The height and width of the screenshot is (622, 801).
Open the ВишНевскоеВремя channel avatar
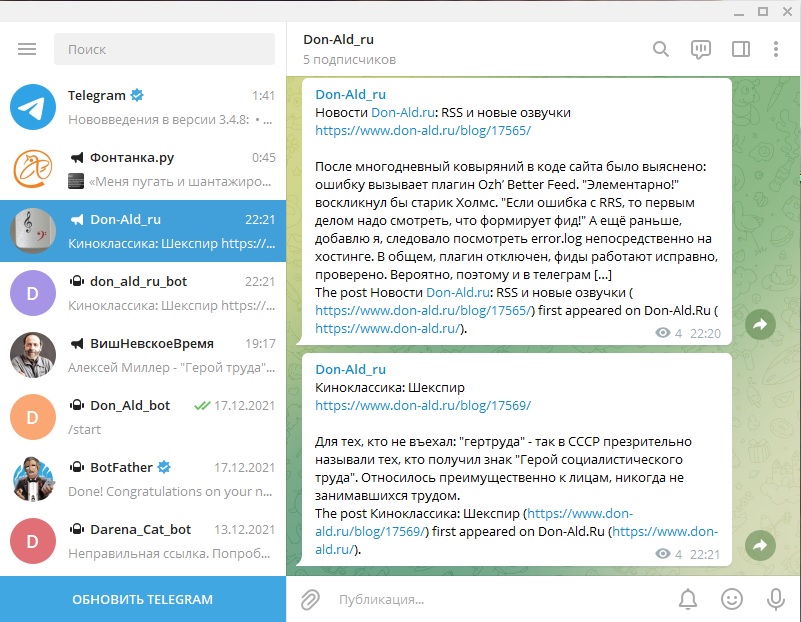tap(33, 355)
